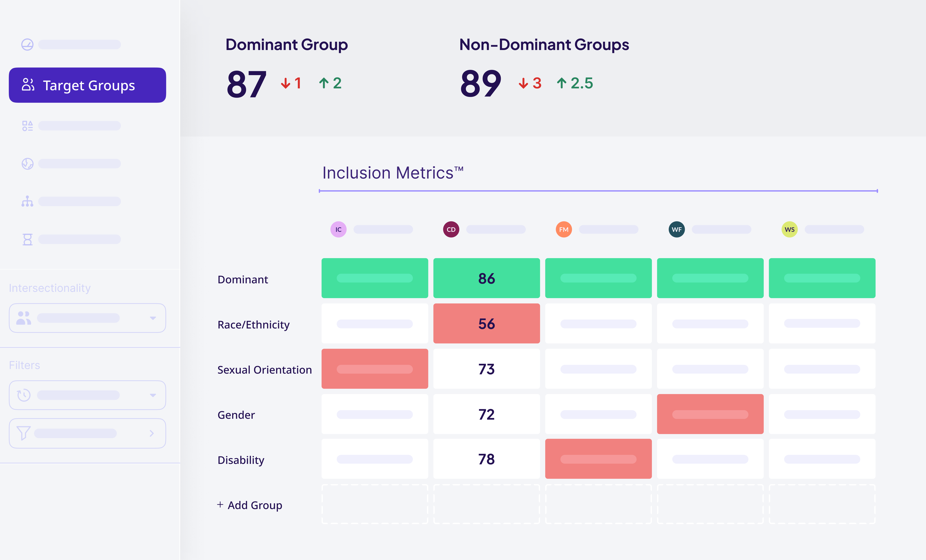The height and width of the screenshot is (560, 926).
Task: Open the time history filter dropdown
Action: 87,395
